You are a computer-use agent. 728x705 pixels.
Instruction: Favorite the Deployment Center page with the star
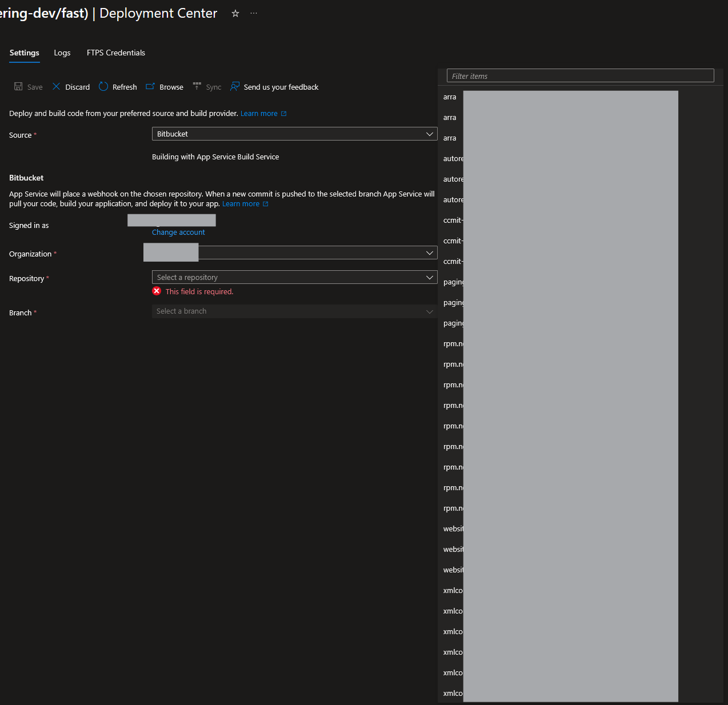tap(235, 13)
